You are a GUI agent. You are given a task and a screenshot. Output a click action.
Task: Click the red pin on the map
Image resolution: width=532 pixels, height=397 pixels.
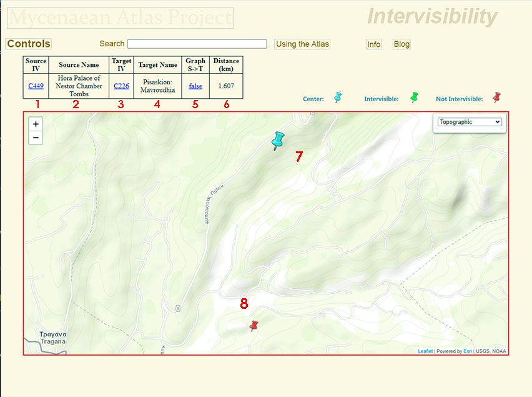[254, 326]
